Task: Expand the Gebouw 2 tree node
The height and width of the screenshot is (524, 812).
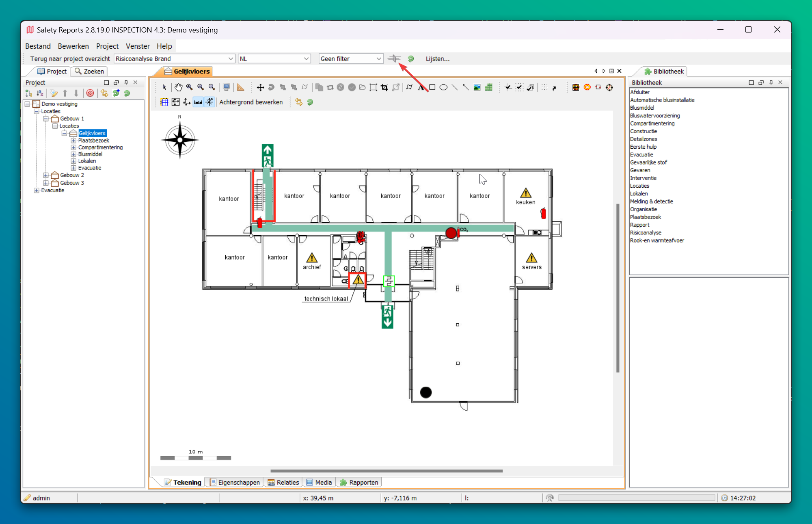Action: point(46,175)
